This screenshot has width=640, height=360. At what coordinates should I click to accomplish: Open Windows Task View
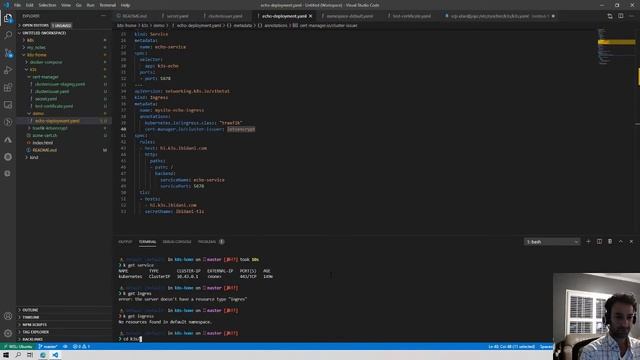pos(30,355)
